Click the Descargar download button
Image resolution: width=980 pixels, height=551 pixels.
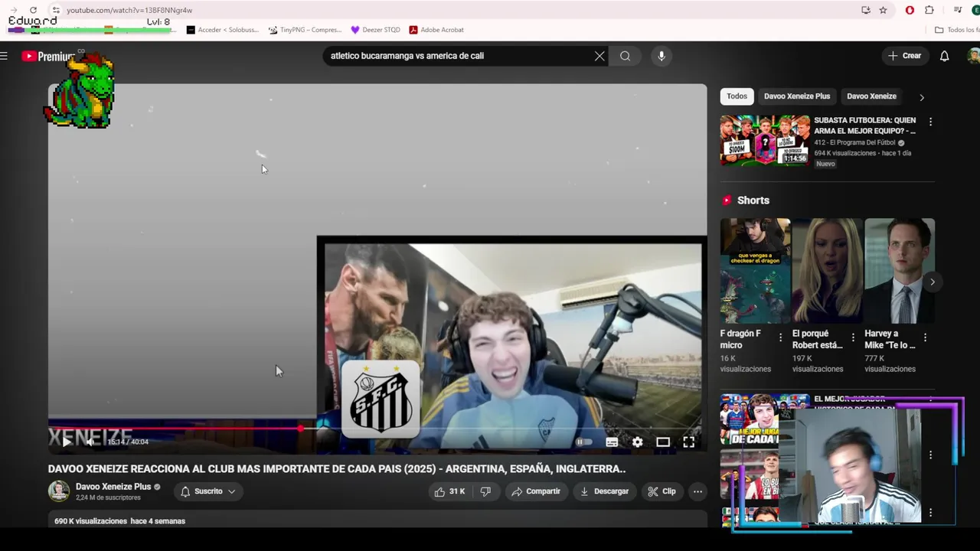click(604, 491)
